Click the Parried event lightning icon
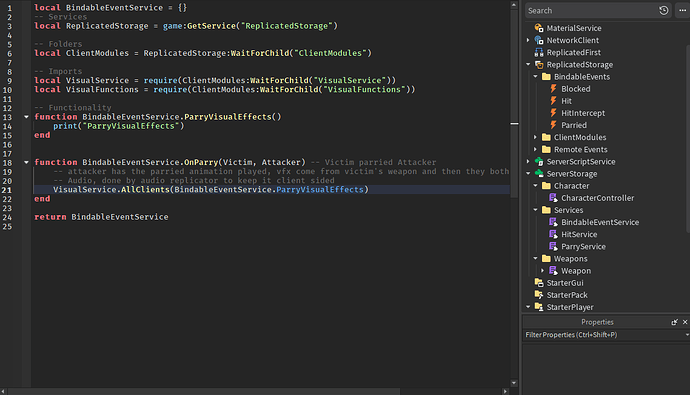 (x=553, y=125)
